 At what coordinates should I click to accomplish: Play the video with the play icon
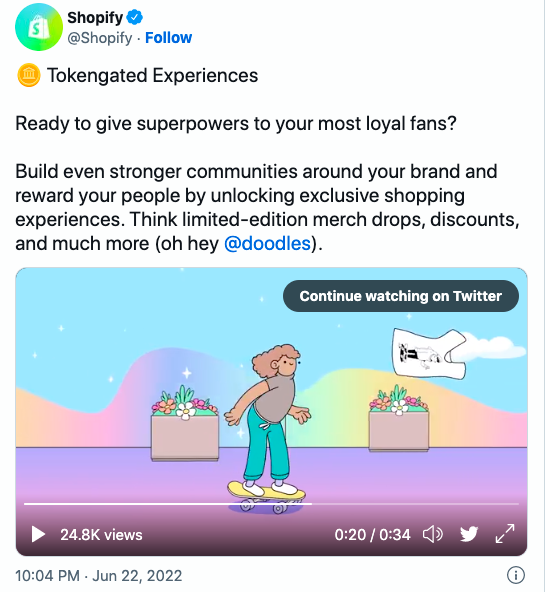(x=38, y=534)
